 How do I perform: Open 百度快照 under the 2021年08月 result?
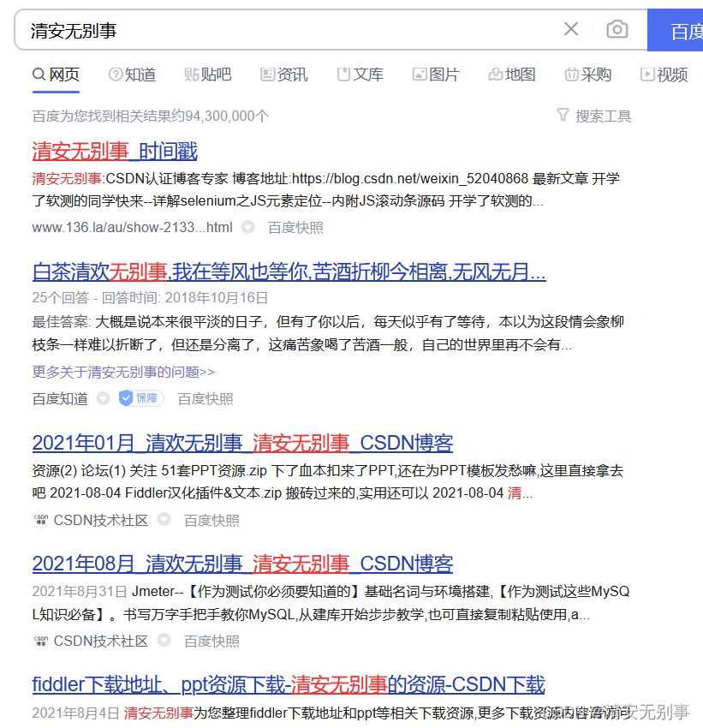pos(211,641)
